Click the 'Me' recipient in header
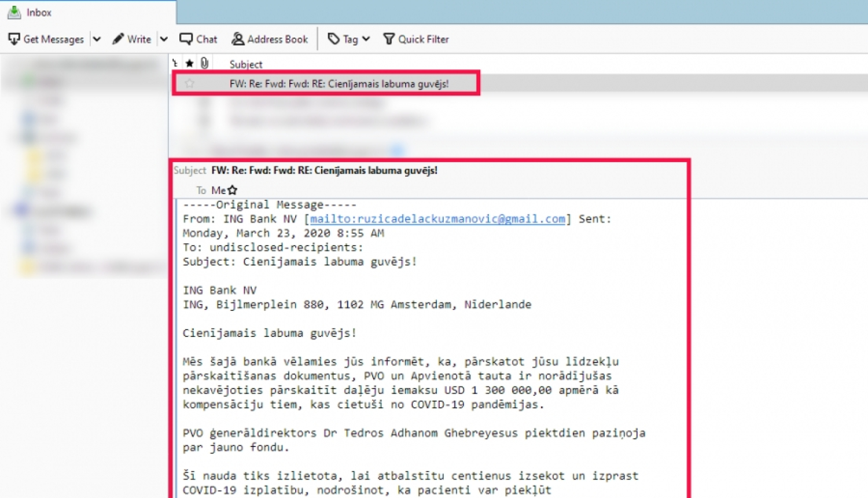Screen dimensions: 868x498 (218, 190)
